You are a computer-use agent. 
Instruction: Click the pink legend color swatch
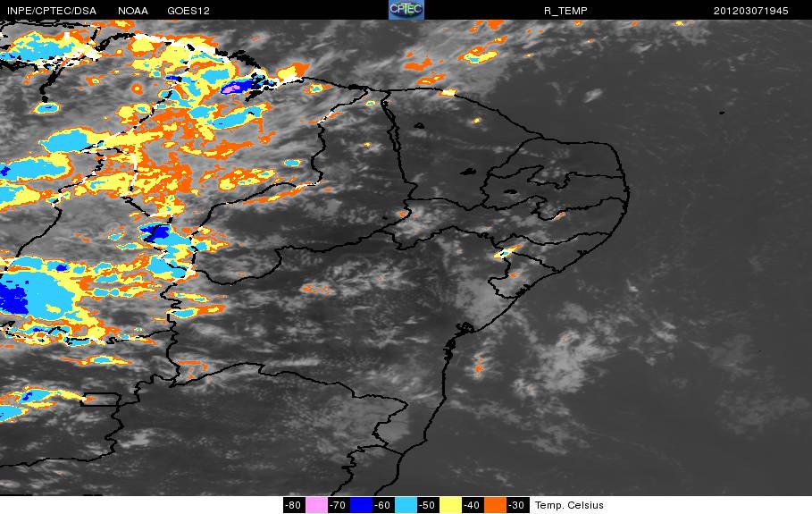(316, 505)
